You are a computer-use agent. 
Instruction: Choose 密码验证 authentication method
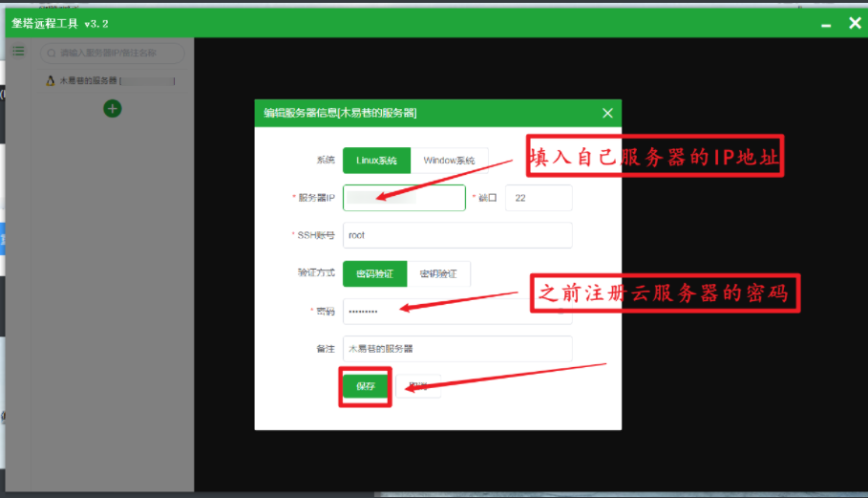374,273
